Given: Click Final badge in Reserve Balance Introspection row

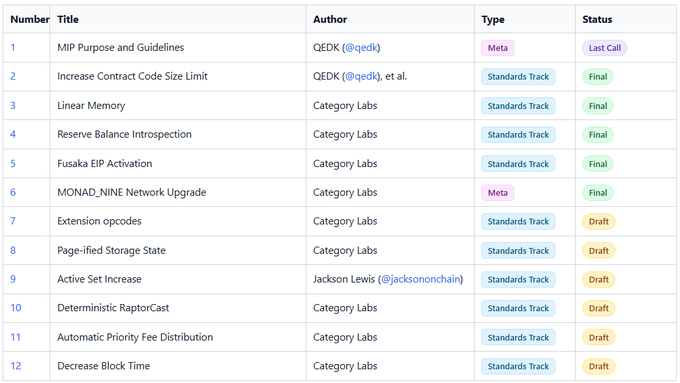Looking at the screenshot, I should coord(598,135).
